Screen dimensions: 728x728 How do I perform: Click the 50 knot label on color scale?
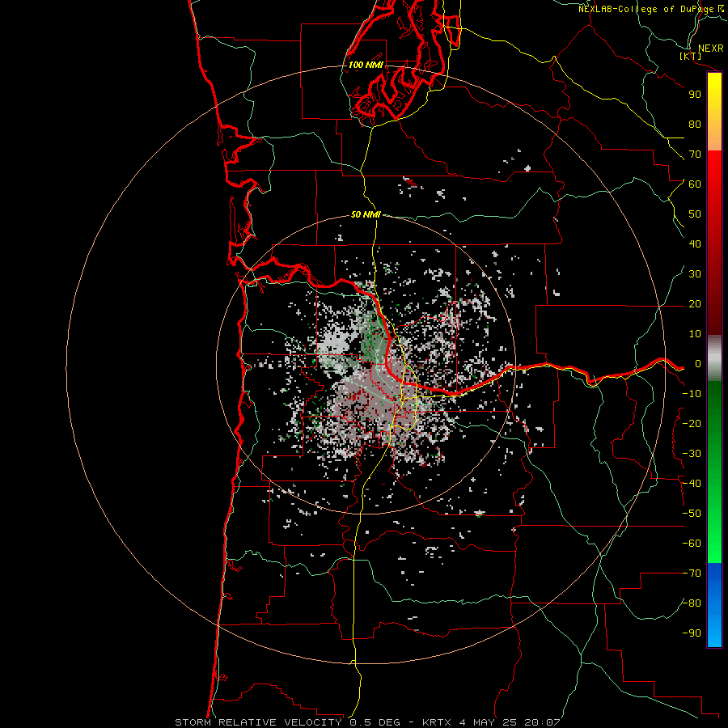pos(695,214)
